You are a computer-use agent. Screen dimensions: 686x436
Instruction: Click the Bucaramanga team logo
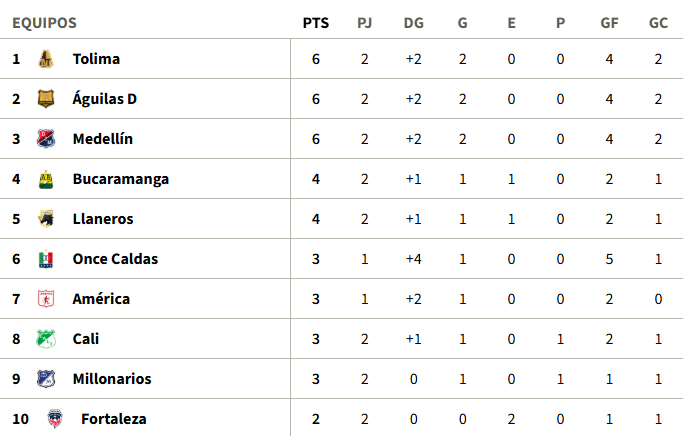coord(46,179)
